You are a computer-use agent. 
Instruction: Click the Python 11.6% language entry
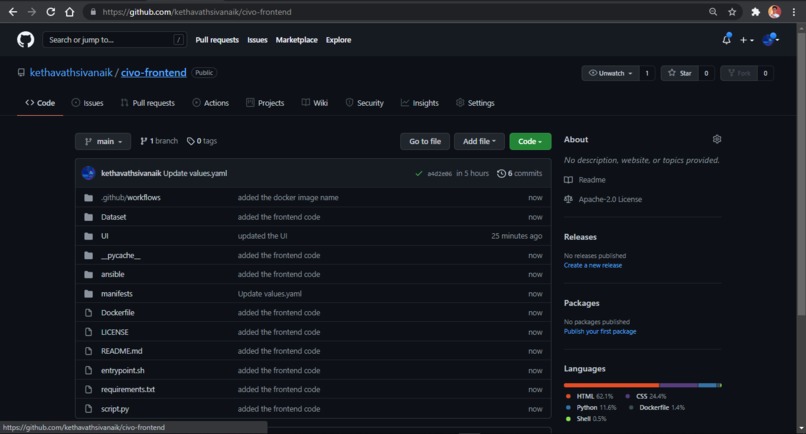click(x=591, y=408)
